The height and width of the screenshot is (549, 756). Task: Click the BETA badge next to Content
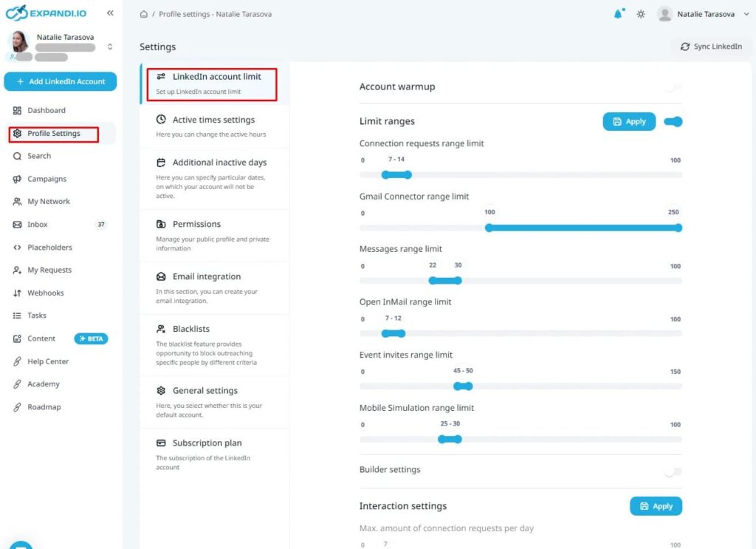(x=91, y=338)
